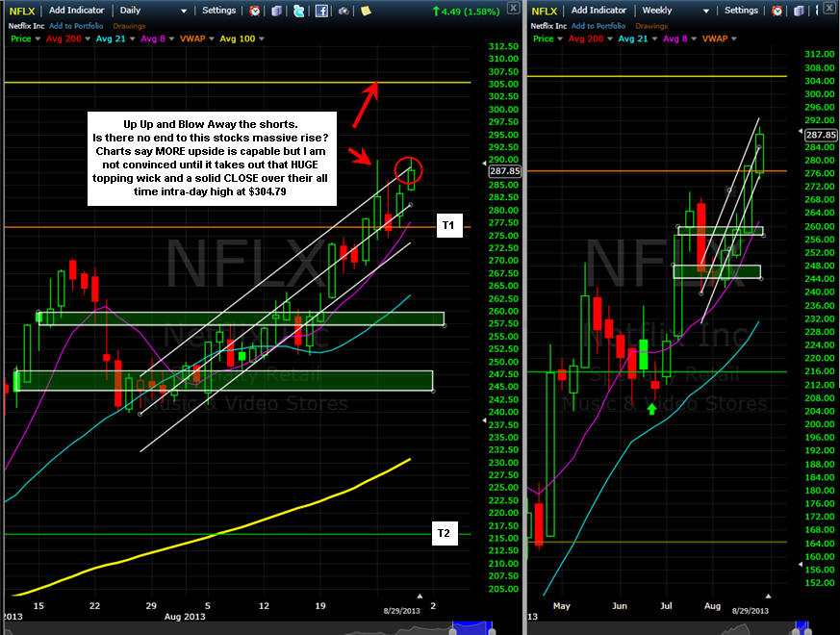Click the Jun label on Weekly time axis
Image resolution: width=840 pixels, height=635 pixels.
(620, 606)
